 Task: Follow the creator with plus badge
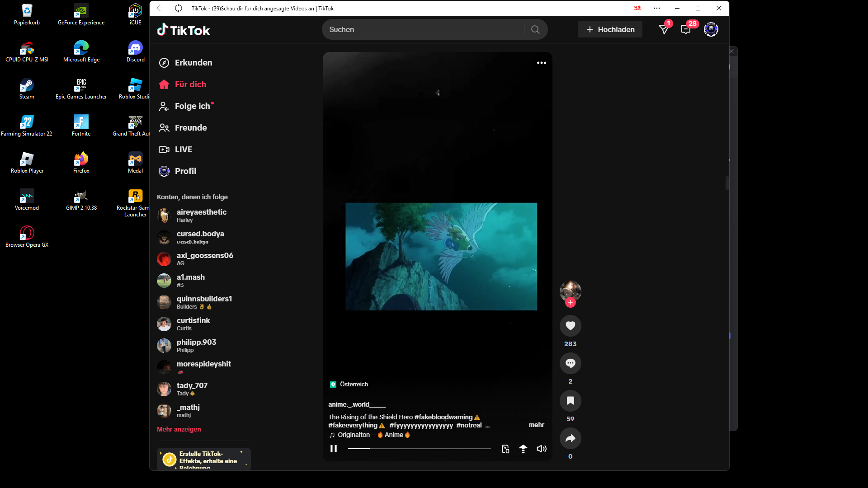pyautogui.click(x=571, y=303)
